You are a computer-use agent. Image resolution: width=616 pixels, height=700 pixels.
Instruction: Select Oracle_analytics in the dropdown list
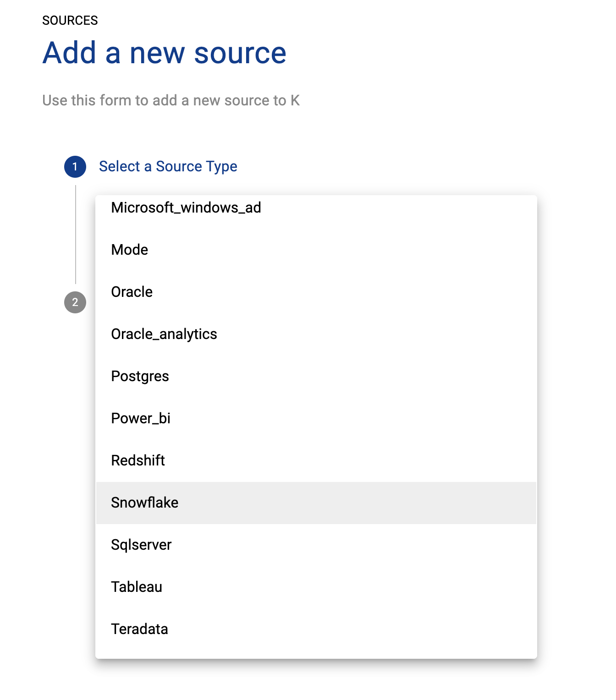[164, 334]
